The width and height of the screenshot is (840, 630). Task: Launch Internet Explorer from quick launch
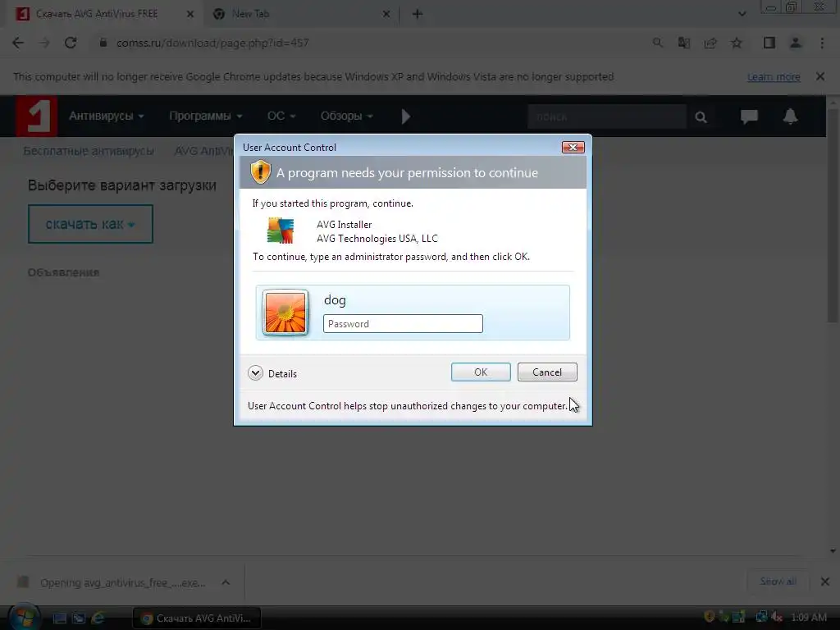tap(98, 619)
